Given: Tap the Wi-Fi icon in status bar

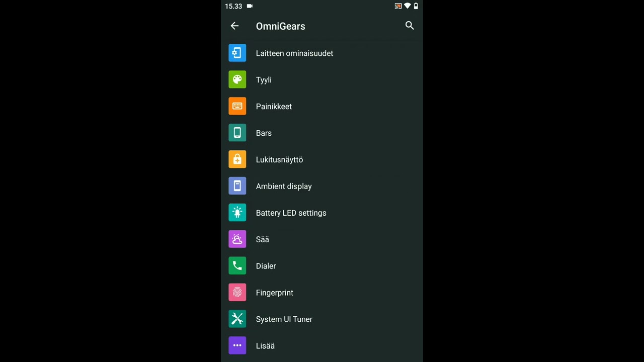Looking at the screenshot, I should 408,6.
